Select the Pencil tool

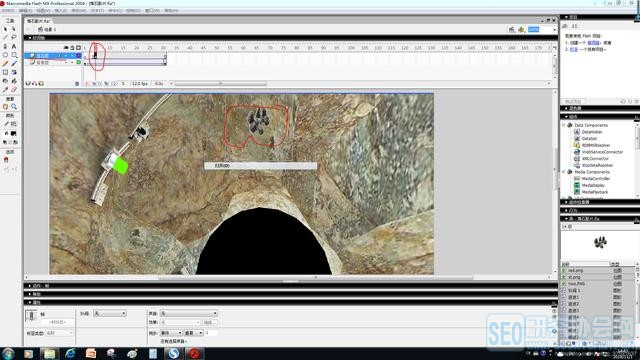(x=5, y=64)
